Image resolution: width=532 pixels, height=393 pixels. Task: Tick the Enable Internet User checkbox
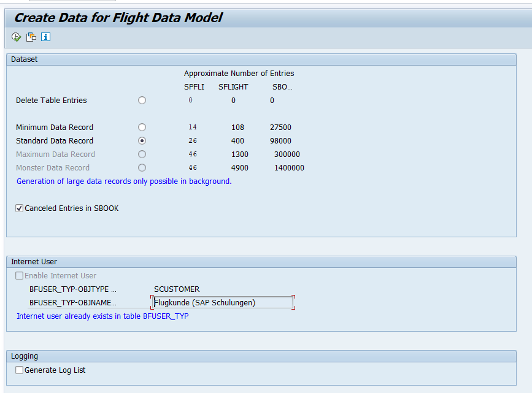pos(20,276)
